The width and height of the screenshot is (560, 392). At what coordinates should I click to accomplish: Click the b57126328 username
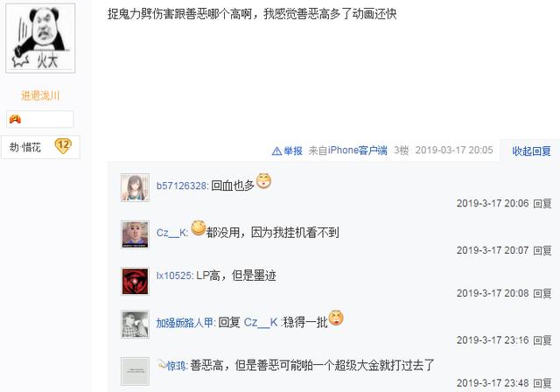click(182, 185)
